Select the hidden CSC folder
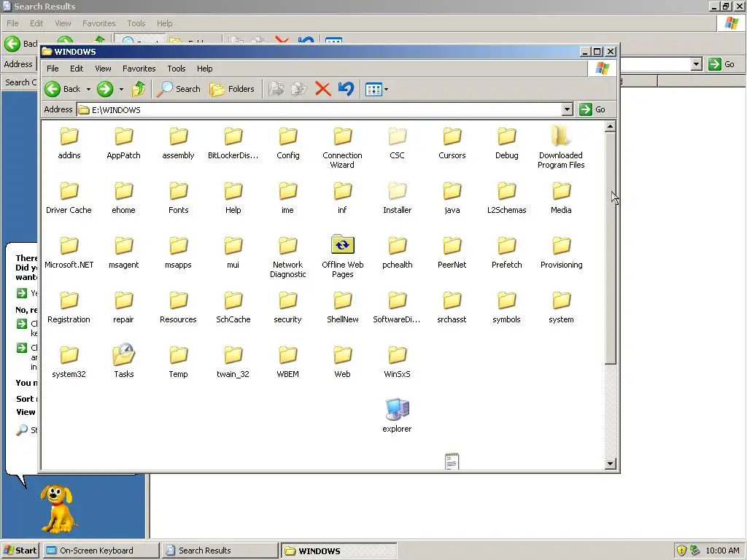747x560 pixels. 398,143
